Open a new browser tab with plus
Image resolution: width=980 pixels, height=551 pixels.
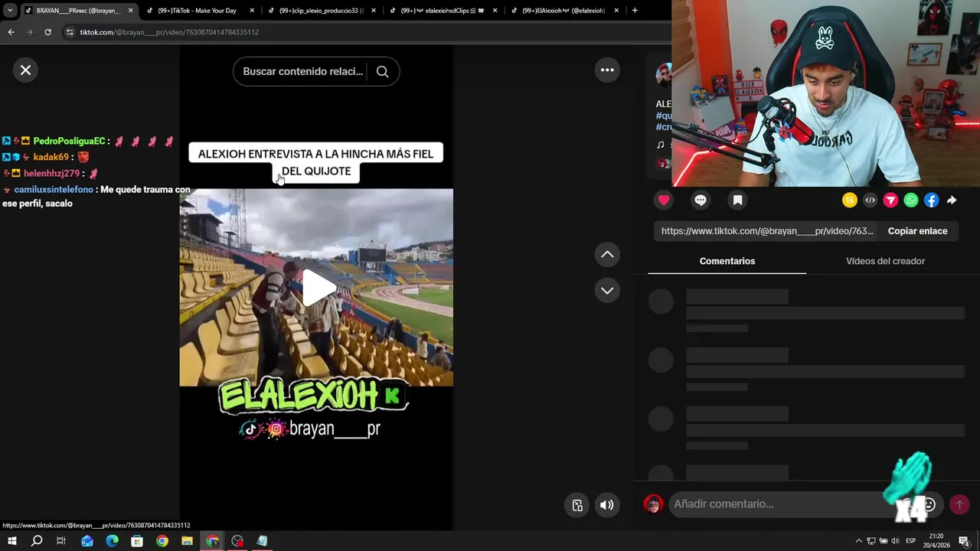635,11
